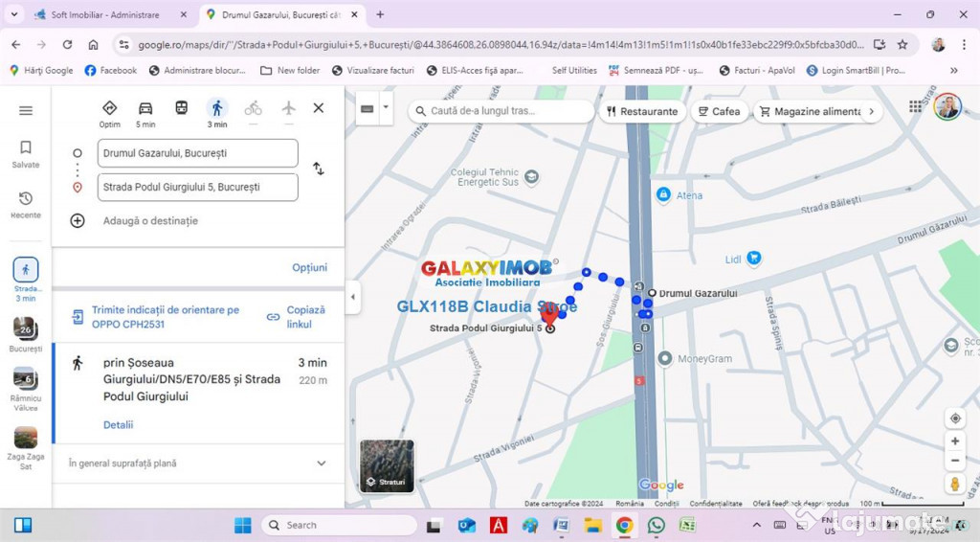The height and width of the screenshot is (542, 980).
Task: Open Detalii for the walking route
Action: (x=118, y=424)
